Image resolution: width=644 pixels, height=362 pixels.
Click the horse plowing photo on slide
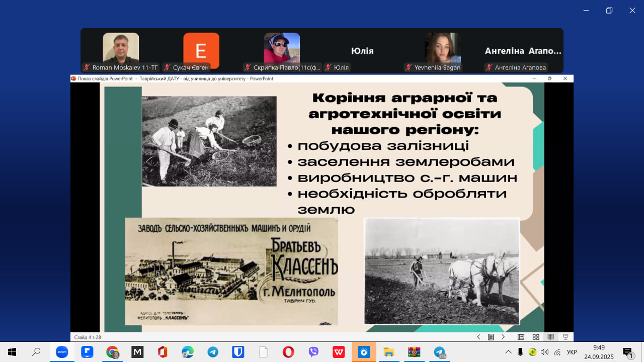(442, 271)
